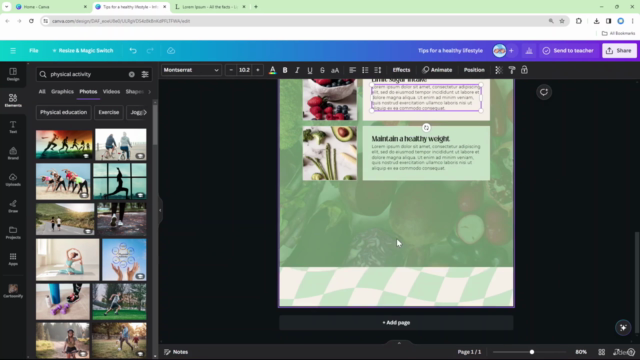Open the user profile avatar
Viewport: 640px width, 360px height.
click(499, 51)
